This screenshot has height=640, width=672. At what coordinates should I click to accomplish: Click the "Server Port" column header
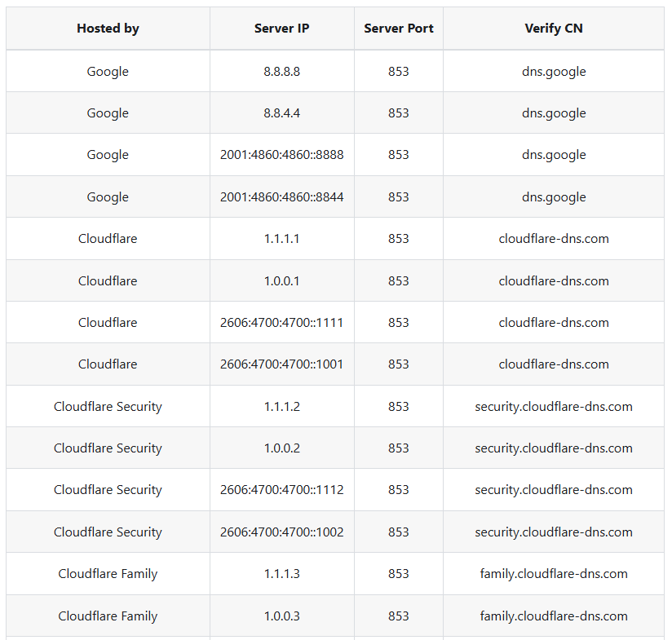pyautogui.click(x=399, y=29)
